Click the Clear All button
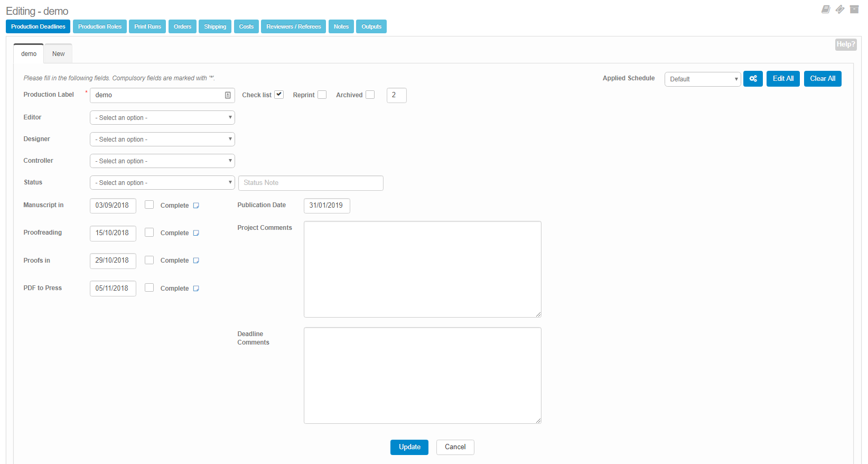 [823, 79]
